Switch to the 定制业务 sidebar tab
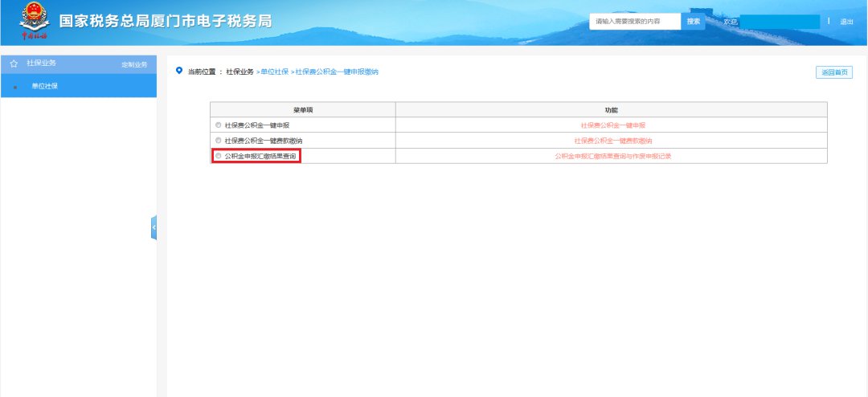 (134, 64)
